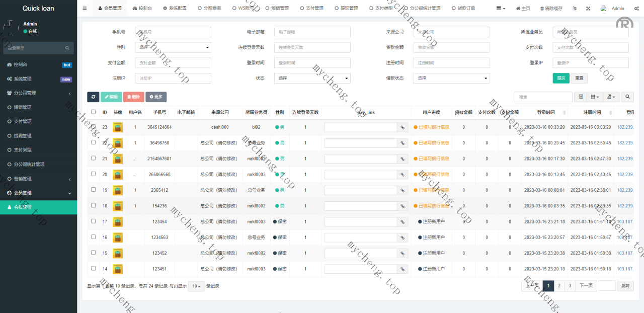The image size is (644, 313).
Task: Click the 重置 reset button
Action: [x=579, y=79]
